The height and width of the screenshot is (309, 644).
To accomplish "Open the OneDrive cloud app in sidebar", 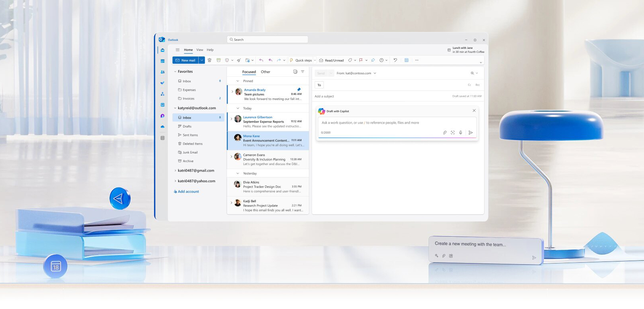I will coord(162,127).
